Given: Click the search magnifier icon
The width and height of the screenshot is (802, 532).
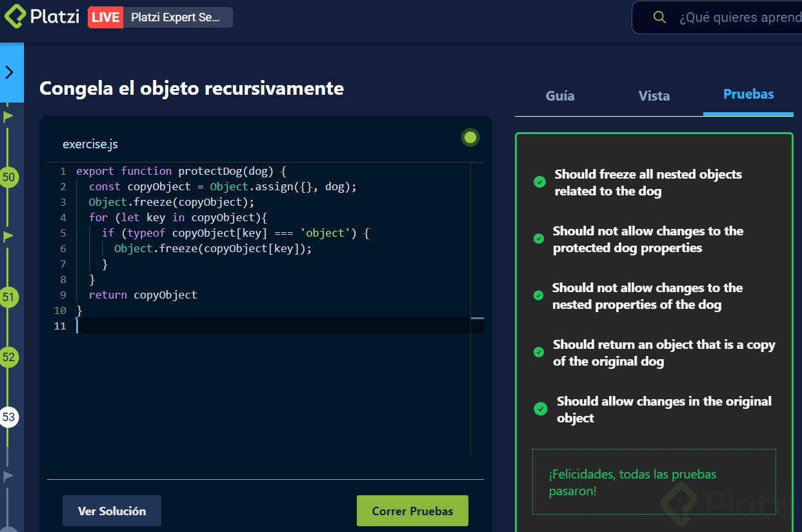Looking at the screenshot, I should click(x=659, y=17).
